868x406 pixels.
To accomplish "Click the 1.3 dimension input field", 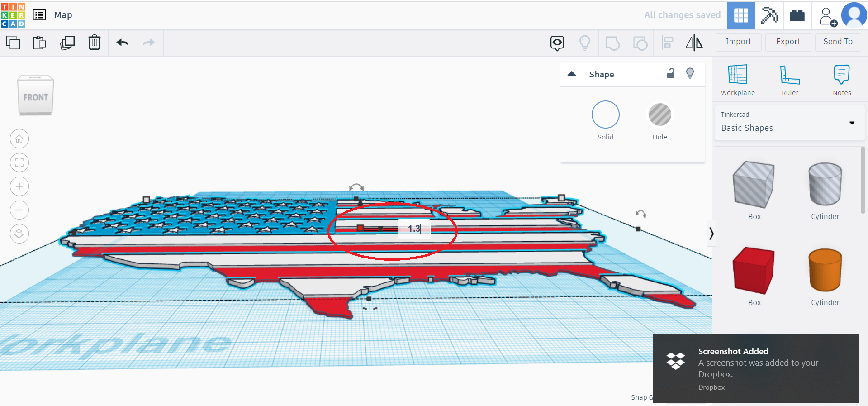I will click(414, 229).
